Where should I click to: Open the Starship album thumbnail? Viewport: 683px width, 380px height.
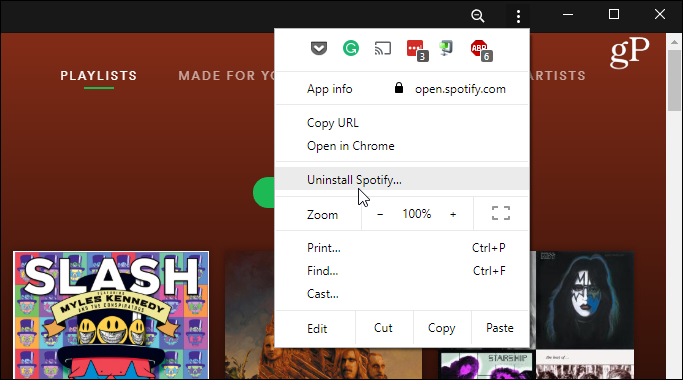click(x=487, y=365)
